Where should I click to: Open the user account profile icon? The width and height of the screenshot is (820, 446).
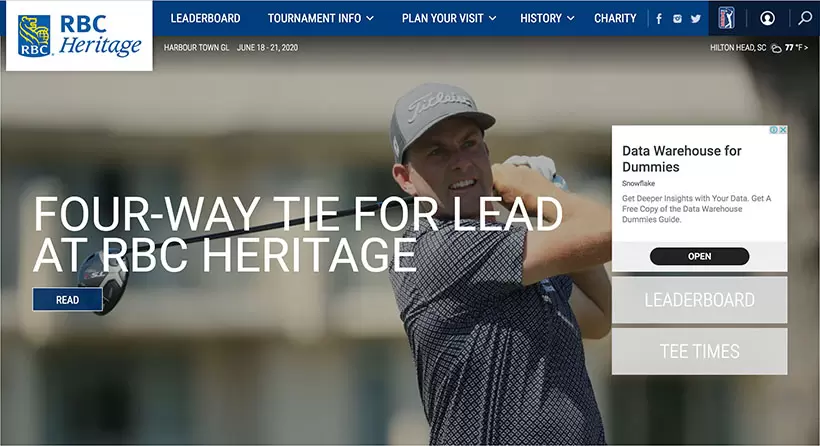click(767, 18)
